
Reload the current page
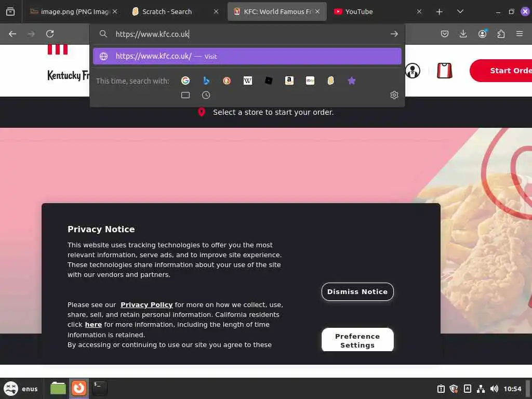click(x=50, y=34)
